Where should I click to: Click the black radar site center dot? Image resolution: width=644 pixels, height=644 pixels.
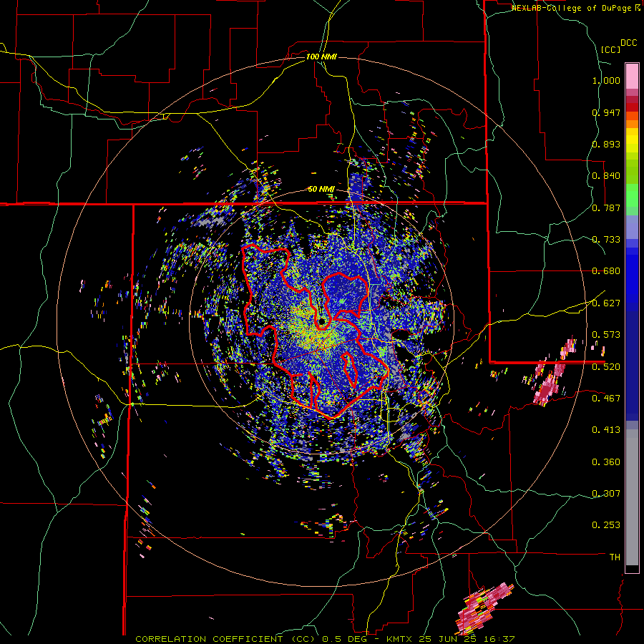tap(322, 321)
